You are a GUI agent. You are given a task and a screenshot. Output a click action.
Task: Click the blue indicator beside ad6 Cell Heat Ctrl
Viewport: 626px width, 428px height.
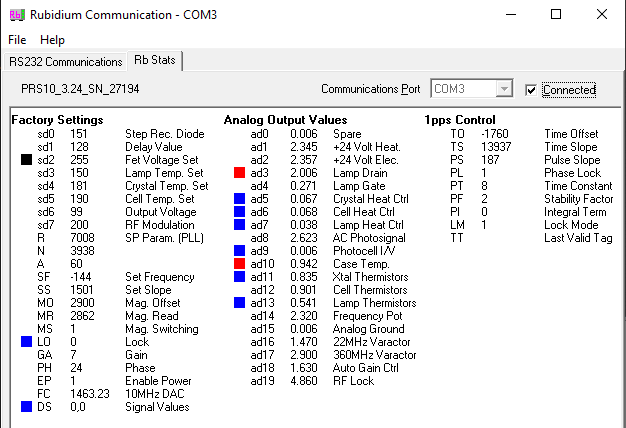click(x=239, y=211)
